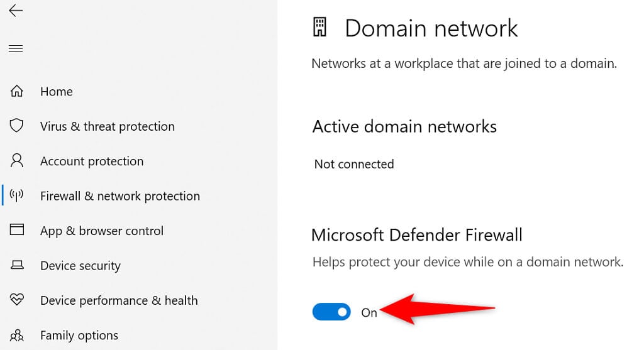
Task: Click the Virus & threat protection shield icon
Action: [16, 126]
